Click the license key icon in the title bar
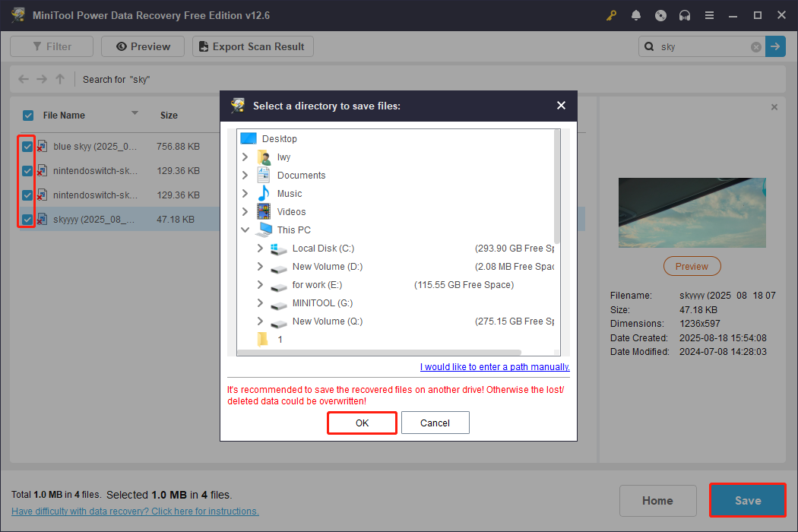The width and height of the screenshot is (798, 532). click(611, 15)
